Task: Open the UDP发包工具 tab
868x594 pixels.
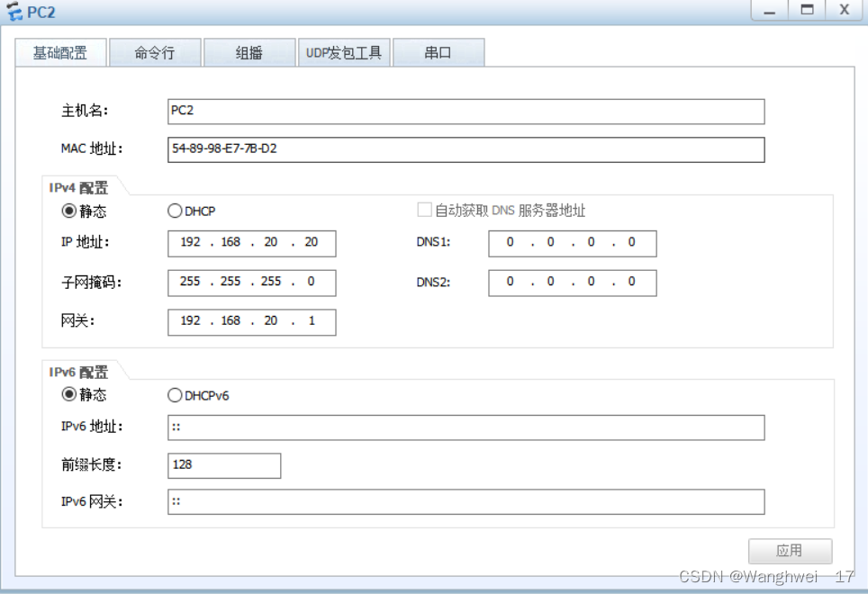Action: [x=344, y=53]
